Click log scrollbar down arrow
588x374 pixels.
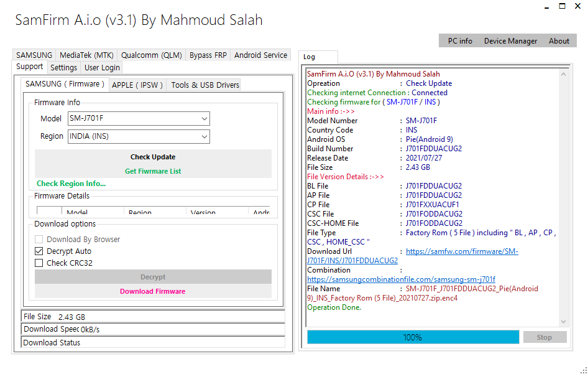563,322
